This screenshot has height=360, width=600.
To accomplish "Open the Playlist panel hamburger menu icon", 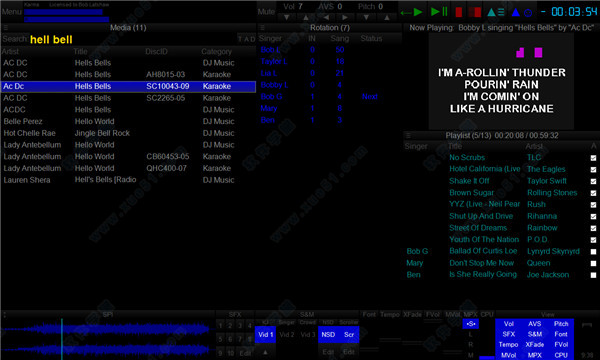I will [408, 135].
